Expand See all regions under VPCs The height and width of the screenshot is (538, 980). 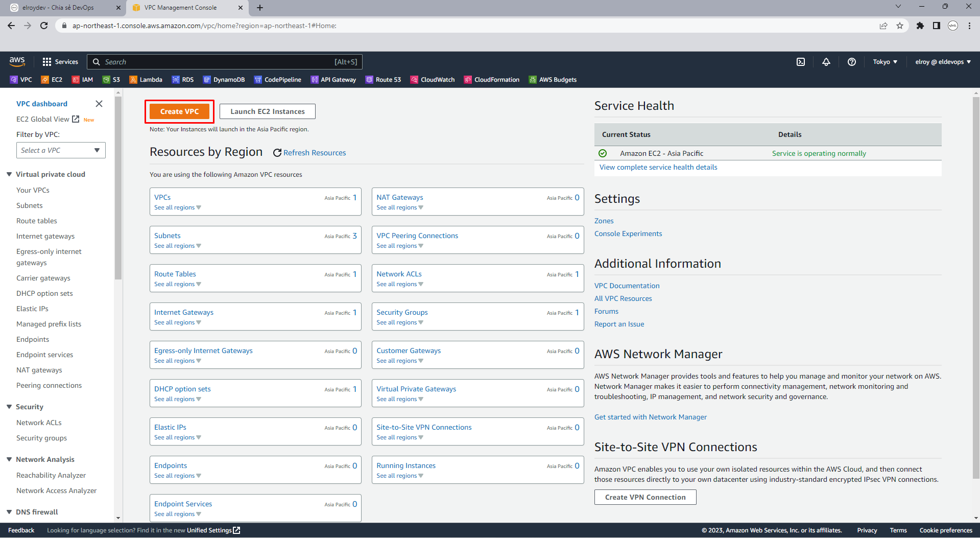(178, 207)
